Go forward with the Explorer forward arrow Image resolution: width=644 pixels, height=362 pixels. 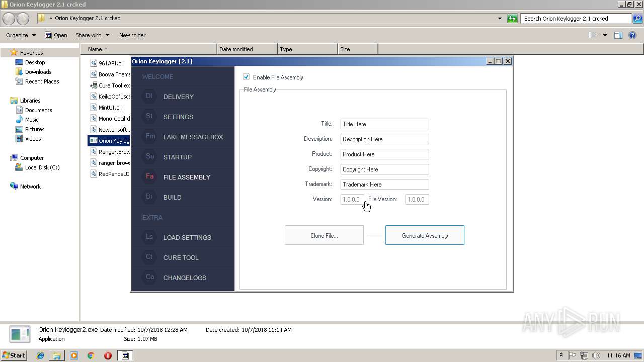23,19
